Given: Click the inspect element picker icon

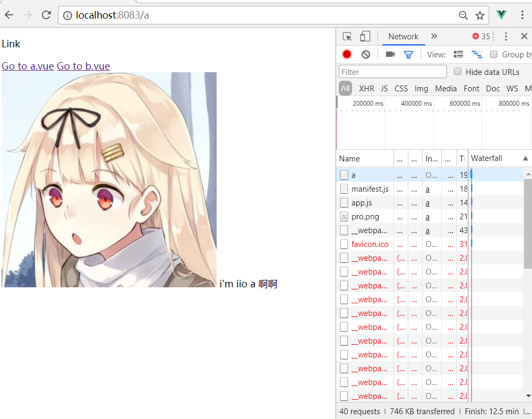Looking at the screenshot, I should coord(347,37).
